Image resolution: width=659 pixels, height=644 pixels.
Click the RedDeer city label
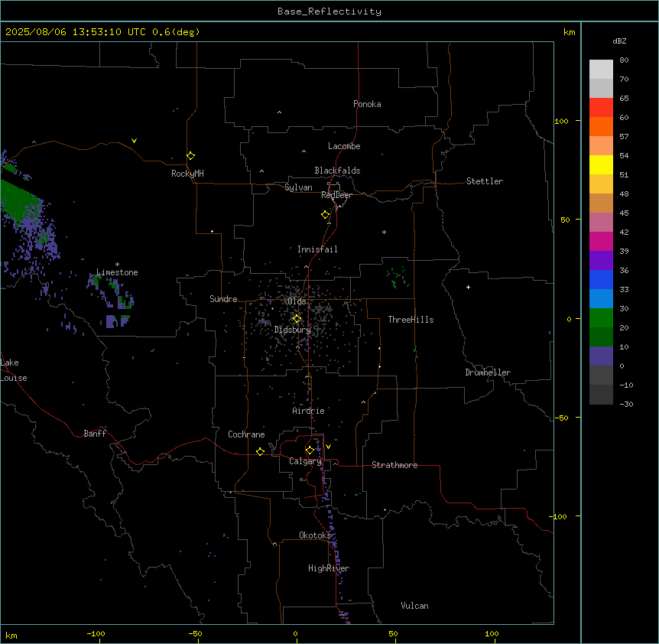(x=336, y=195)
